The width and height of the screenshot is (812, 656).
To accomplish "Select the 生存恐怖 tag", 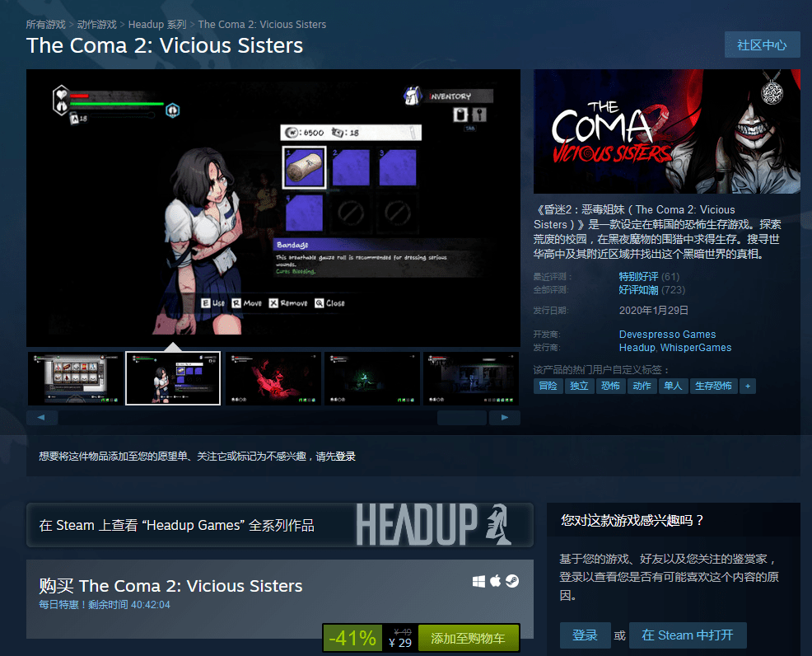I will (714, 386).
